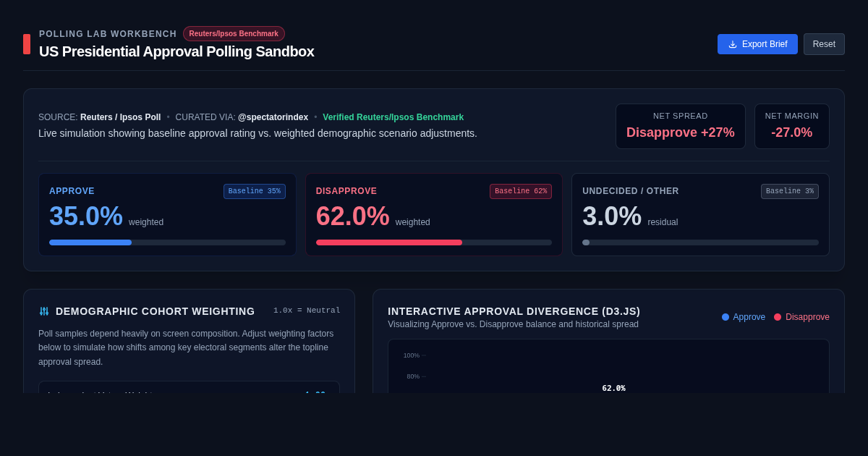This screenshot has height=456, width=868.
Task: Click the Disapprove progress bar
Action: tap(434, 242)
